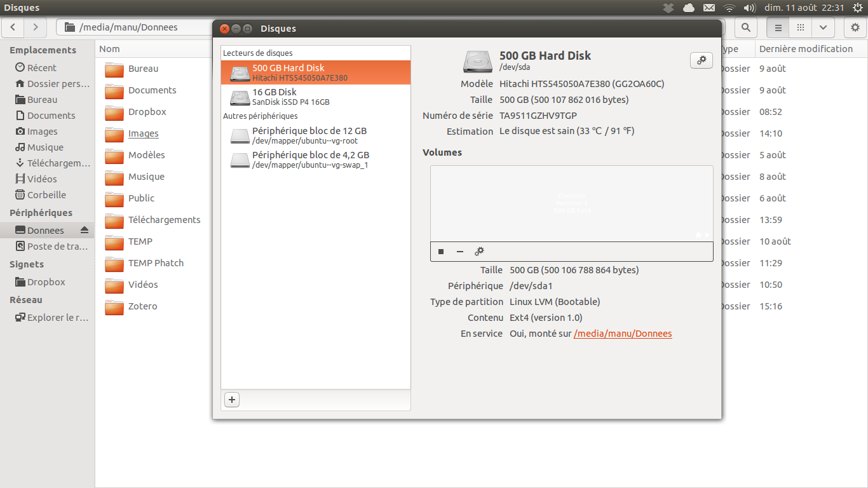Viewport: 868px width, 488px height.
Task: Expand the view options dropdown arrow
Action: 823,27
